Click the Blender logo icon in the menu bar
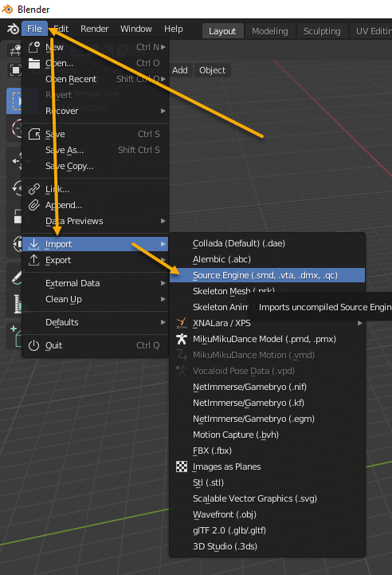 click(13, 29)
